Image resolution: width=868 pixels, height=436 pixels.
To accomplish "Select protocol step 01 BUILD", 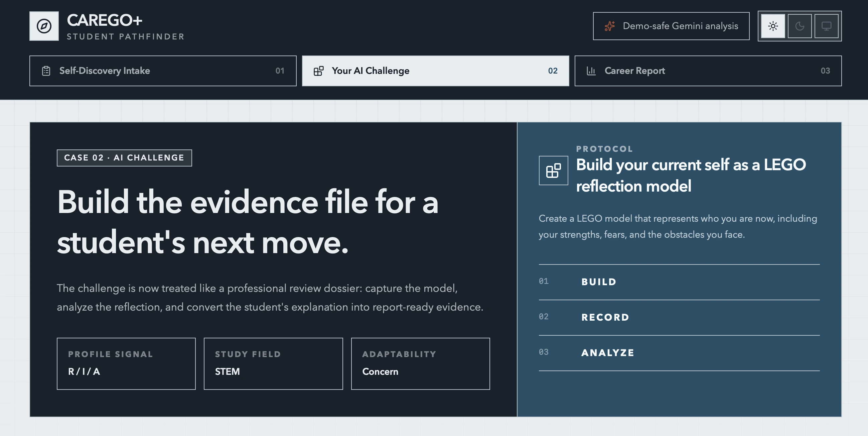I will pos(679,282).
